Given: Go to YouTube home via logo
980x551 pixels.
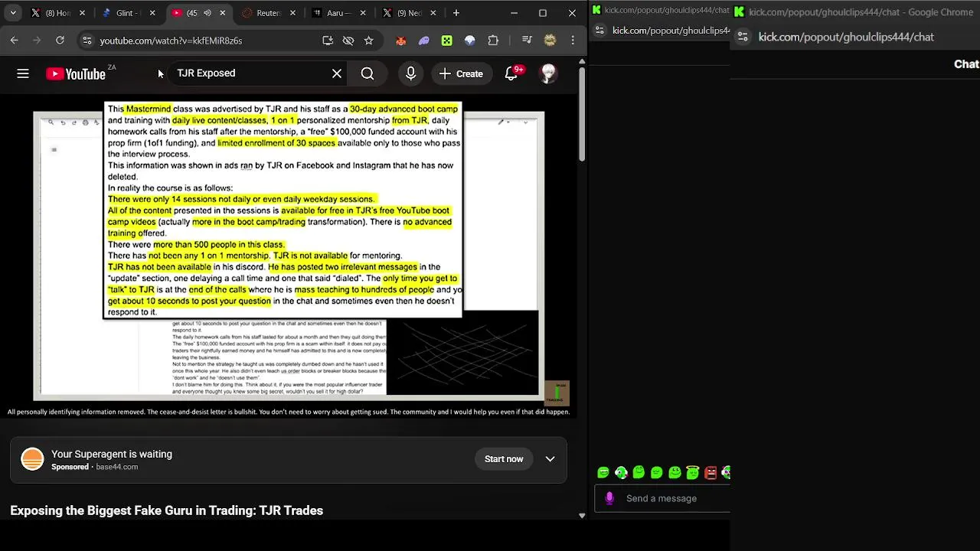Looking at the screenshot, I should (76, 73).
